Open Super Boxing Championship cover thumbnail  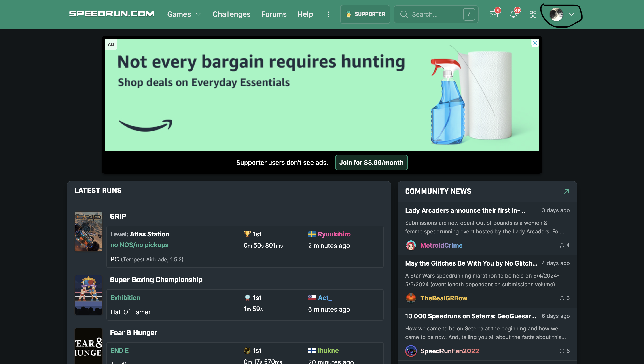tap(88, 295)
